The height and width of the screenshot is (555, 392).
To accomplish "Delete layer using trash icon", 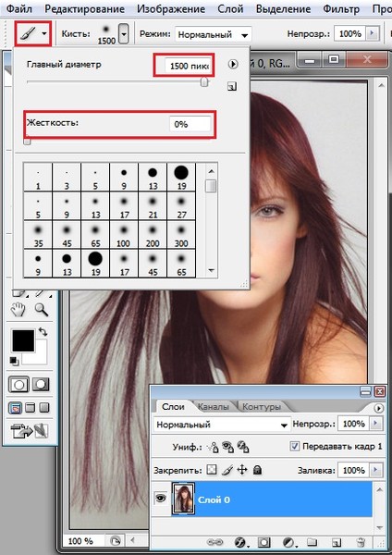I will click(361, 542).
